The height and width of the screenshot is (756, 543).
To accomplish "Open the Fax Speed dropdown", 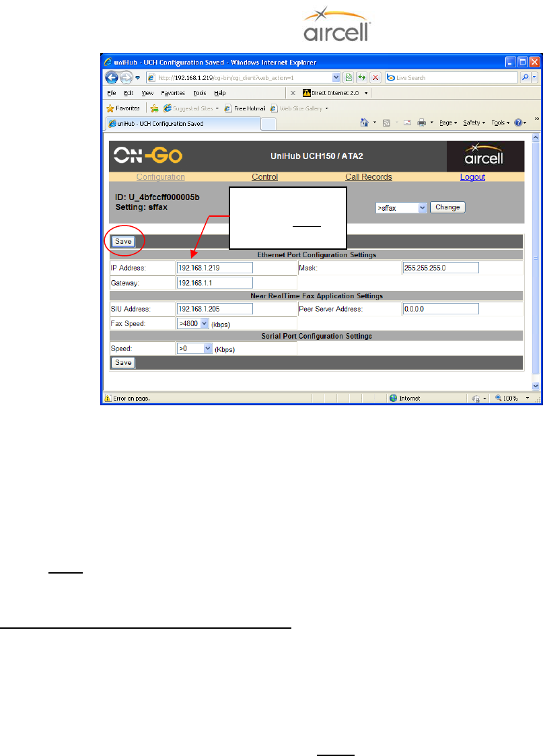I will click(x=192, y=324).
